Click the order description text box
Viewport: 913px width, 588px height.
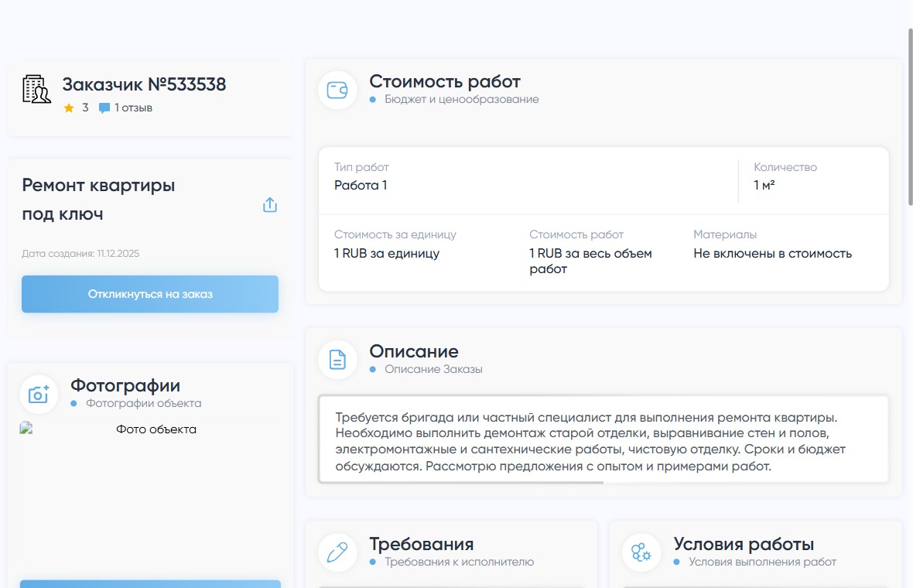pos(604,439)
